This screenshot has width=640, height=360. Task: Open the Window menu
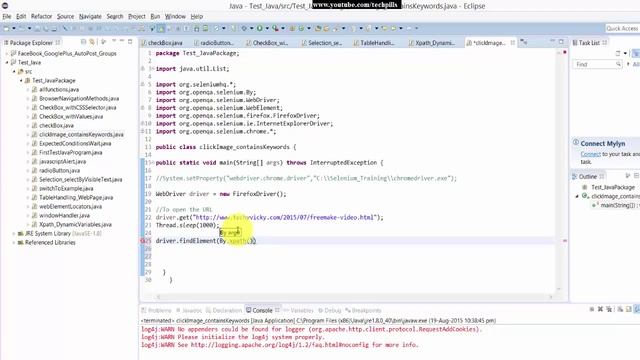(175, 16)
